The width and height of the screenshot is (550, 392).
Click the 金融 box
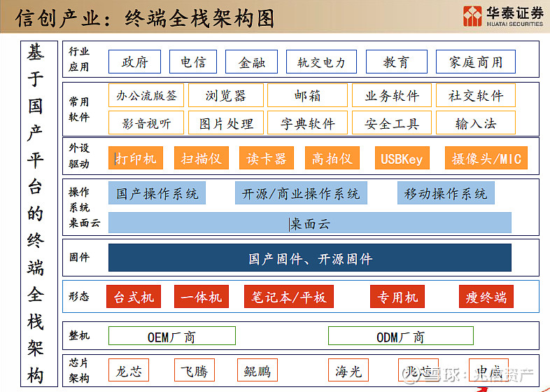coord(251,62)
